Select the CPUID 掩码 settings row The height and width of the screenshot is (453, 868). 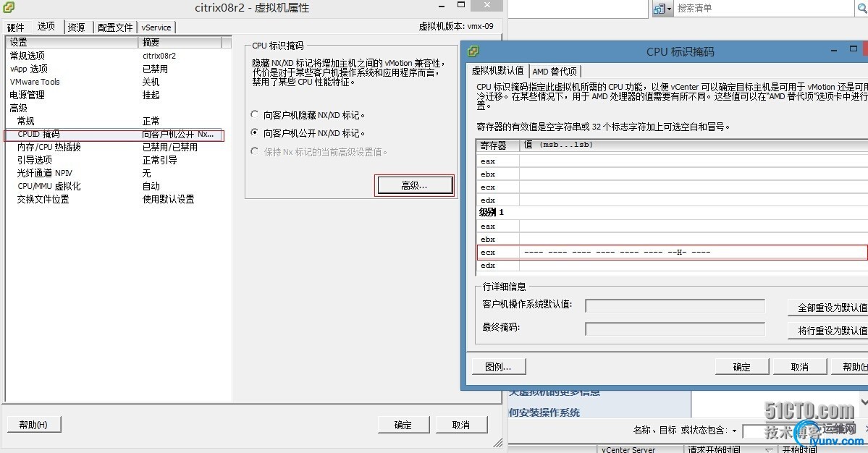pos(114,135)
